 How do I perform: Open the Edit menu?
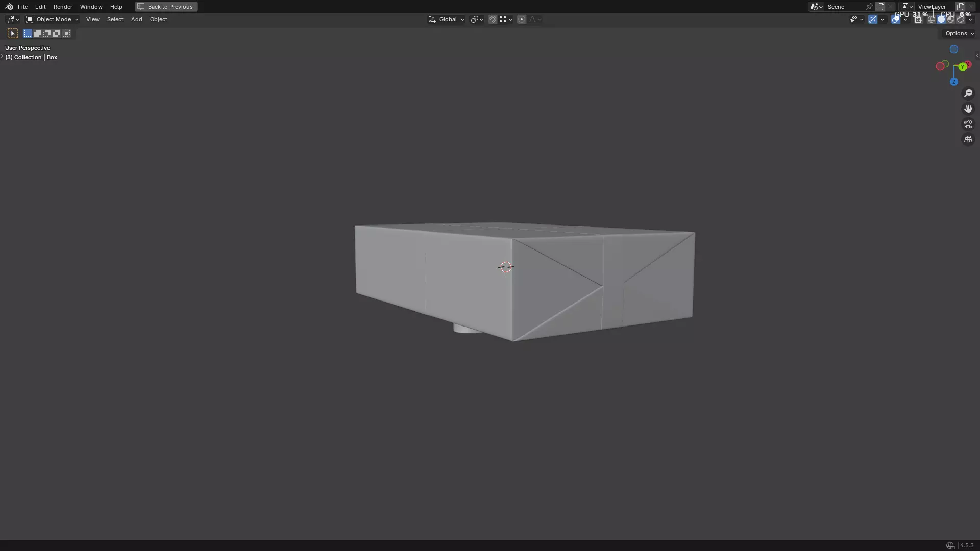click(x=40, y=7)
